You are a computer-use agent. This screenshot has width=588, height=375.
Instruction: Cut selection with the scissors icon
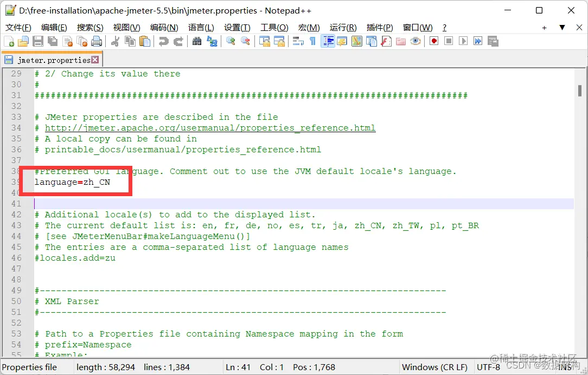[115, 41]
